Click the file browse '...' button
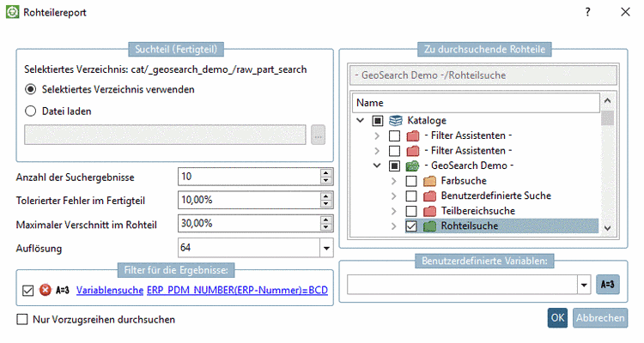The width and height of the screenshot is (644, 343). pos(318,135)
